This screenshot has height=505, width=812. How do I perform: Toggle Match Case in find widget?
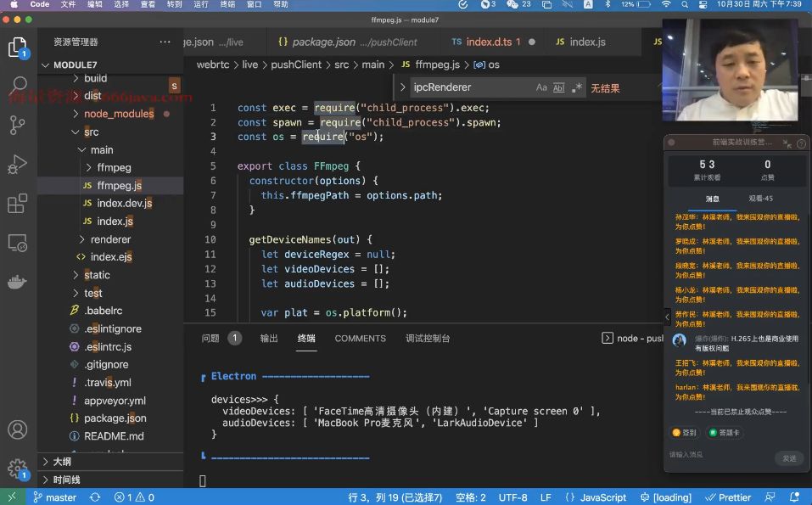tap(541, 87)
